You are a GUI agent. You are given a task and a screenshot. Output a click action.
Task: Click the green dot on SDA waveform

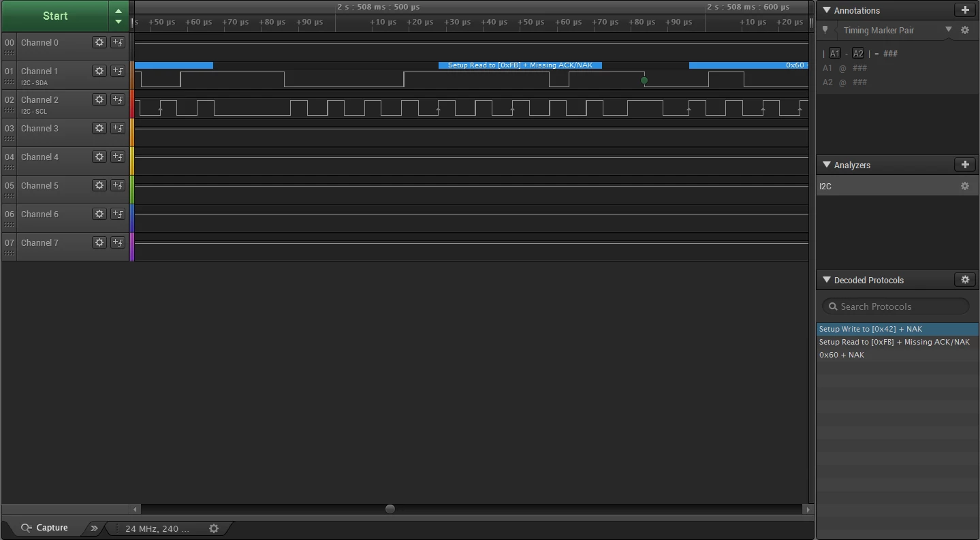(644, 80)
